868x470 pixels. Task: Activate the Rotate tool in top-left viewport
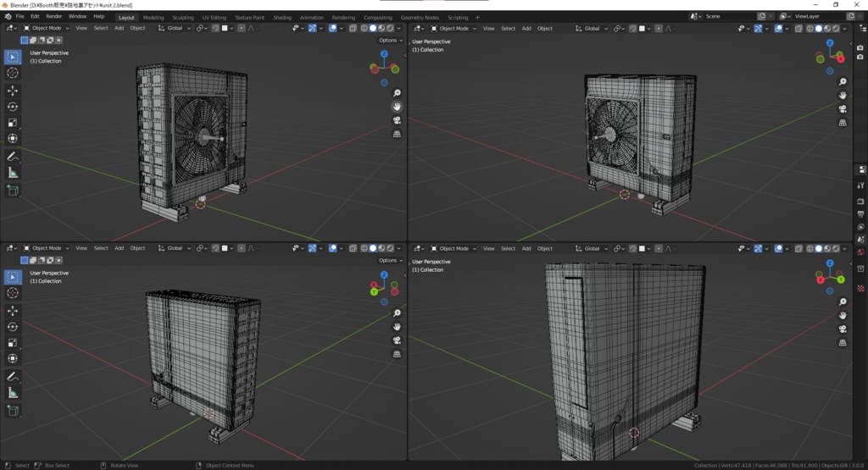pos(13,107)
